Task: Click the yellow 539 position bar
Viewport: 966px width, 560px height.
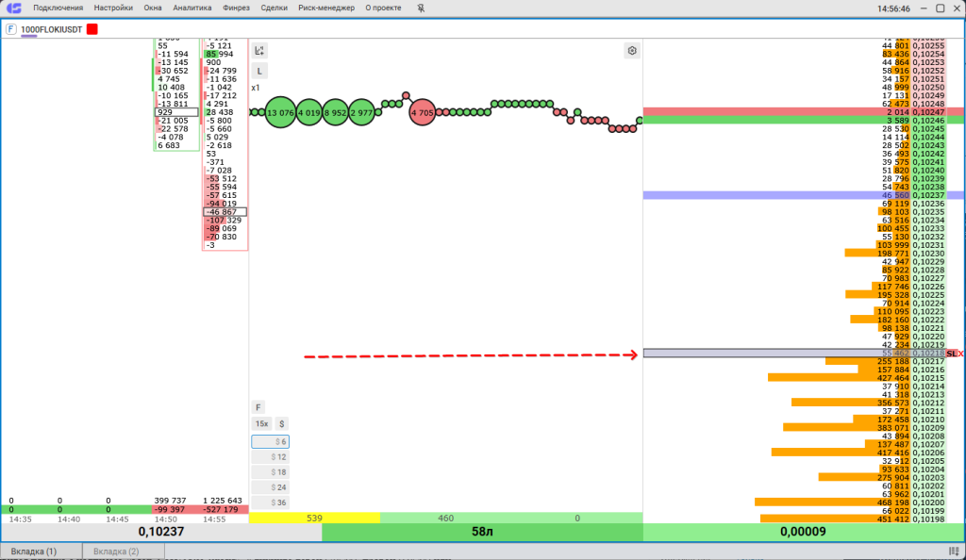Action: [x=314, y=519]
